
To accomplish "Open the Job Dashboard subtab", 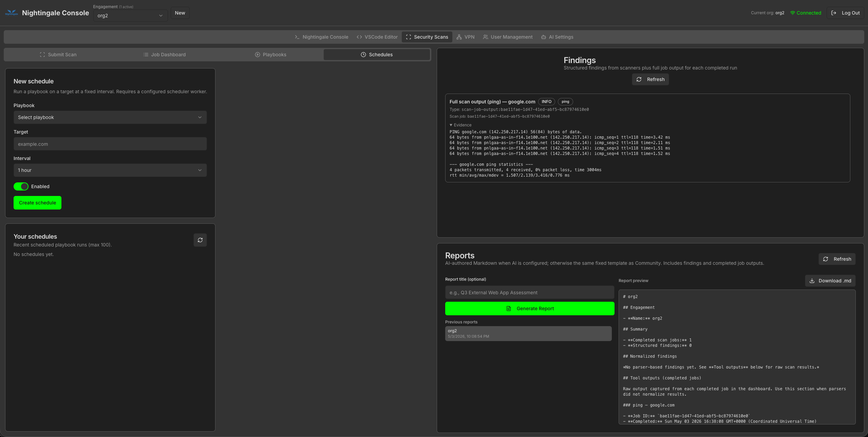I will (164, 55).
